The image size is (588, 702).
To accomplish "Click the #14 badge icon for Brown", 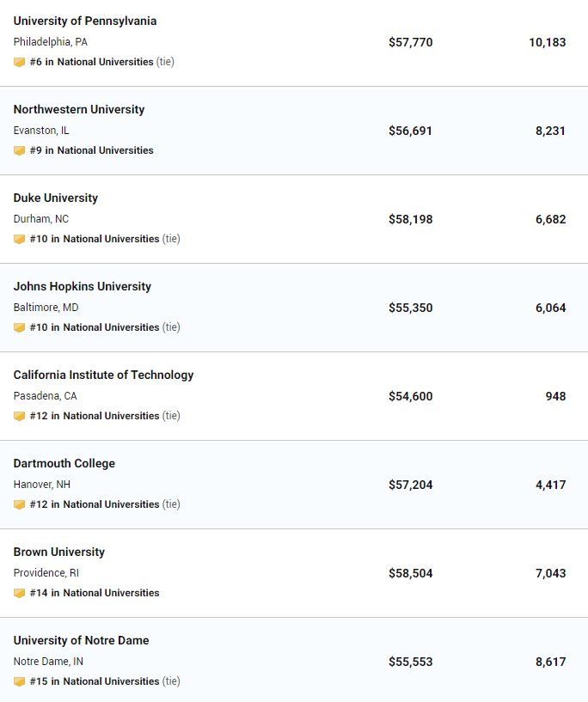I will 19,594.
